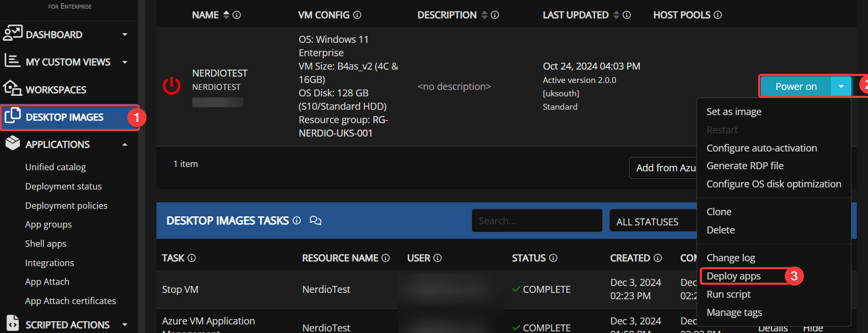Click the no description placeholder text
Screen dimensions: 868x333
(x=454, y=87)
